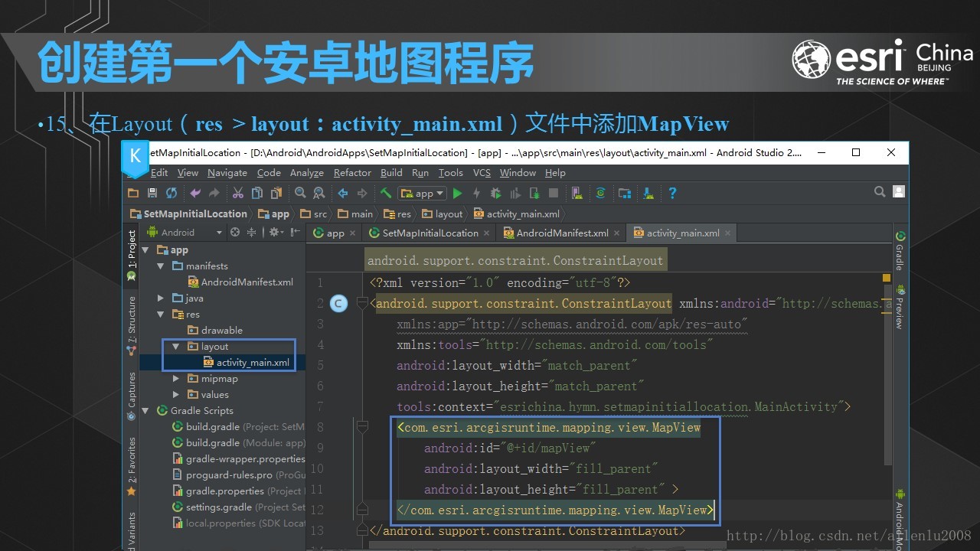Close the SetMapInitialLocation editor tab
The image size is (980, 551).
point(487,233)
